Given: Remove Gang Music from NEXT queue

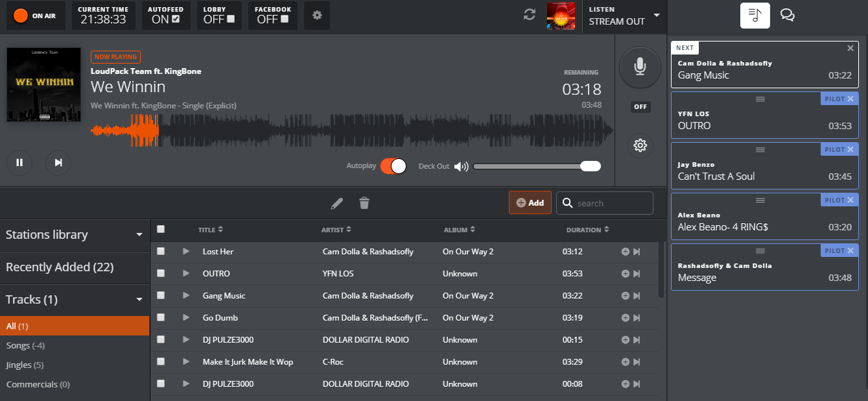Looking at the screenshot, I should coord(850,48).
